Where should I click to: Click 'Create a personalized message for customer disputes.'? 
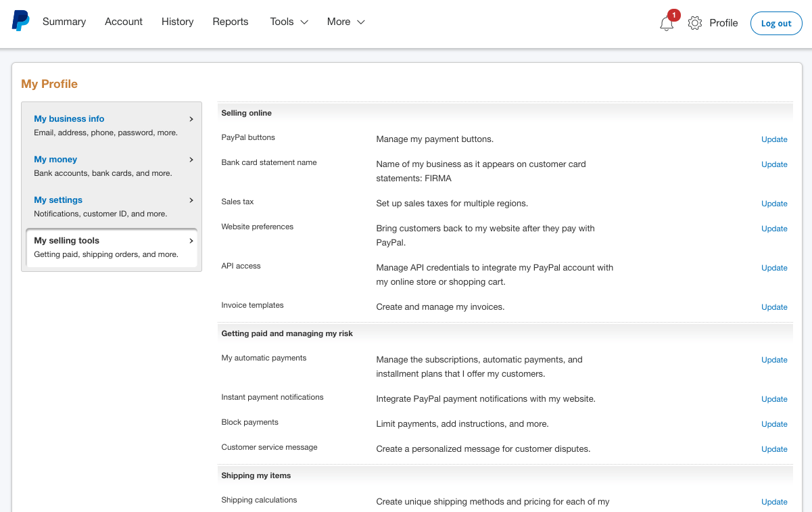click(x=483, y=449)
